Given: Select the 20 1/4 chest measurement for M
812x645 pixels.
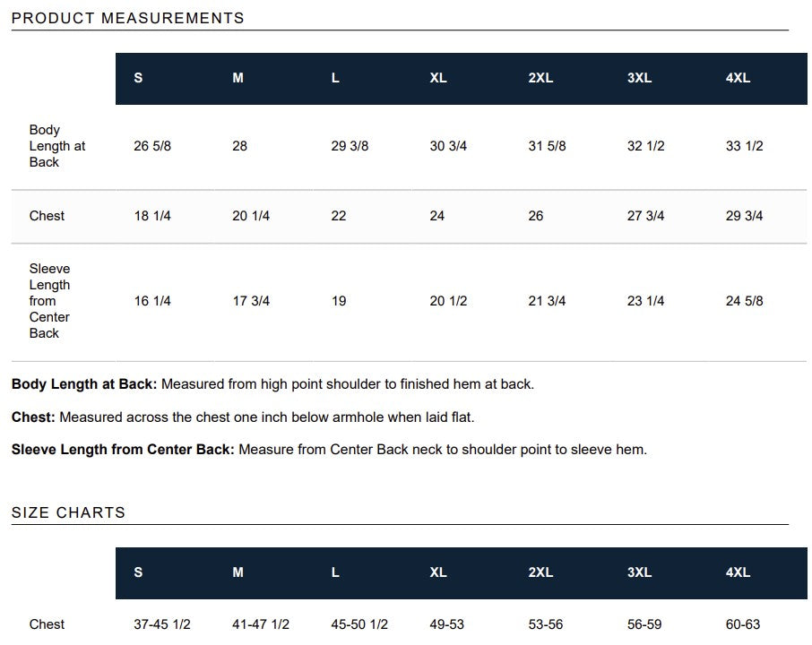Looking at the screenshot, I should (251, 216).
